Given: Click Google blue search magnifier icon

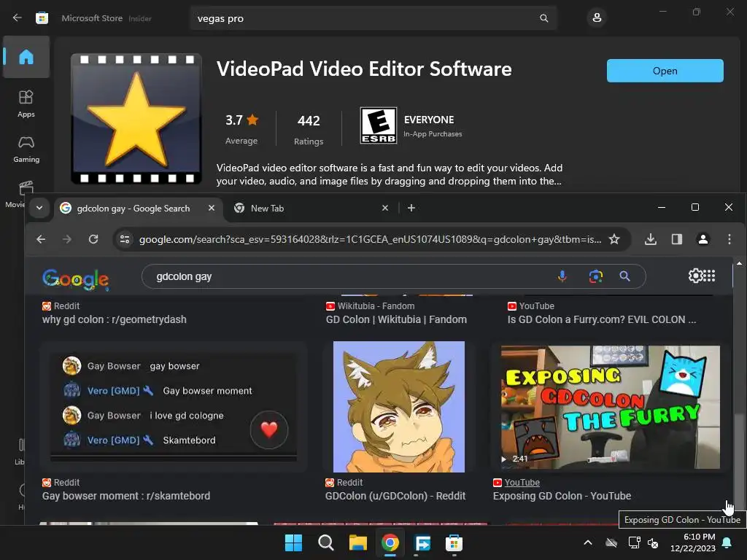Looking at the screenshot, I should pos(624,276).
